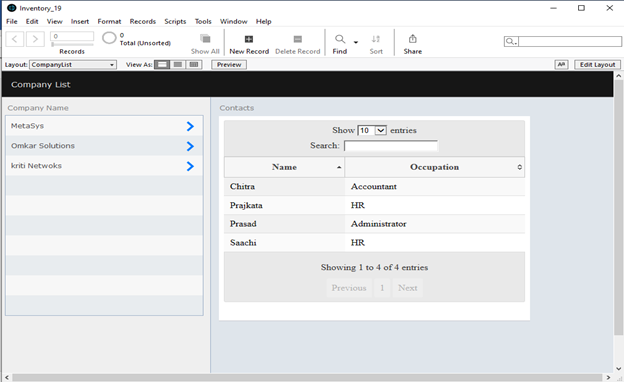Open the Scripts menu
This screenshot has width=624, height=382.
[175, 21]
